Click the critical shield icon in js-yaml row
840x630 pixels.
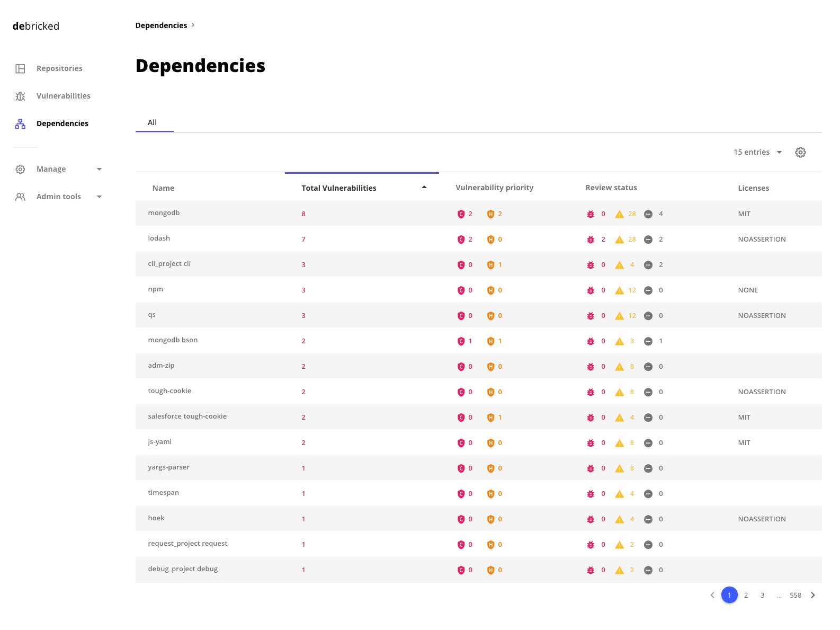tap(461, 443)
